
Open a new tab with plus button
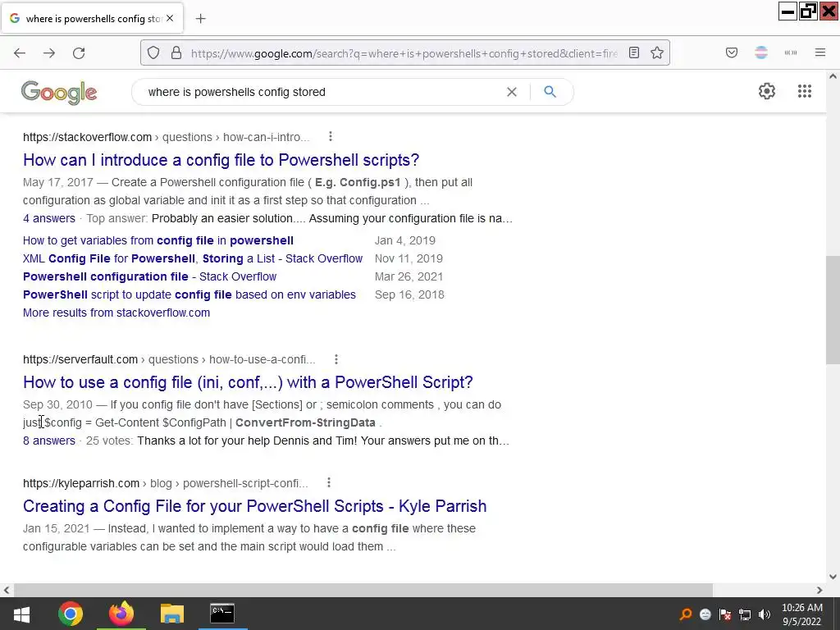[201, 19]
